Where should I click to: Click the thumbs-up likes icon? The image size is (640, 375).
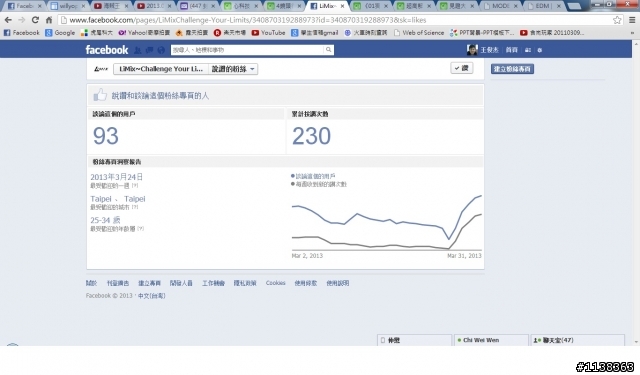100,95
